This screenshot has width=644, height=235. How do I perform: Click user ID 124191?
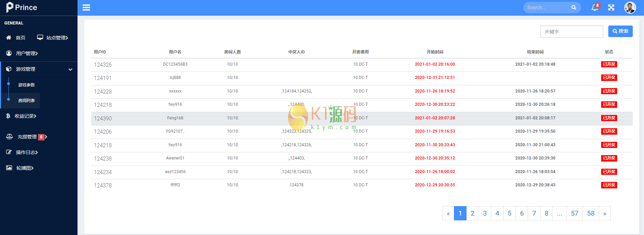pyautogui.click(x=103, y=78)
